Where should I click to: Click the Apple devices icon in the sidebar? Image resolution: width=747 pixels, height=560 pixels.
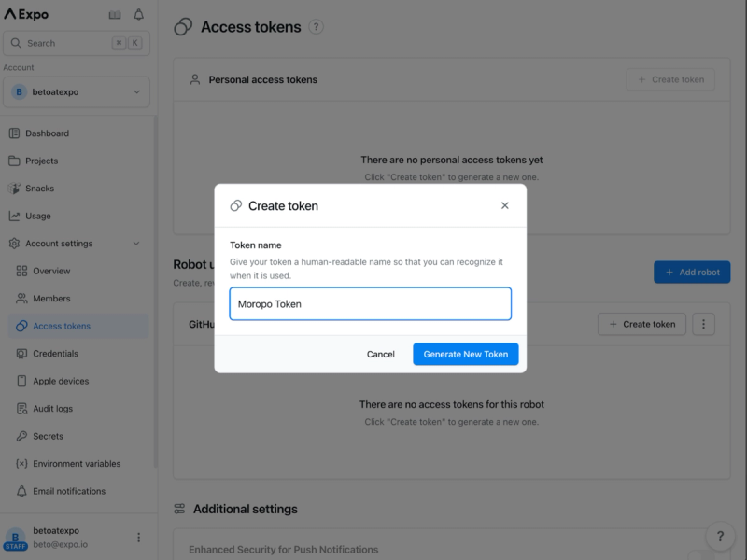20,381
